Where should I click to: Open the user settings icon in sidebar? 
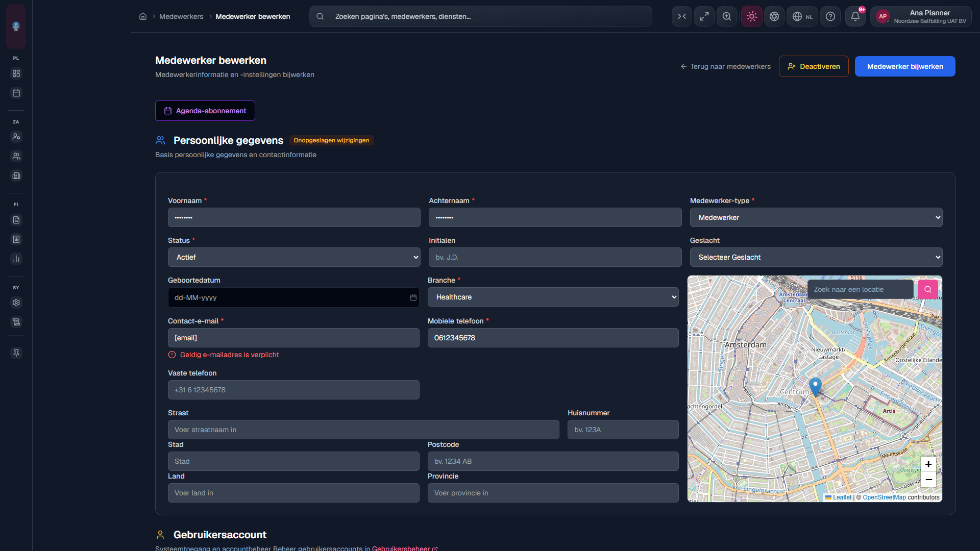coord(16,137)
